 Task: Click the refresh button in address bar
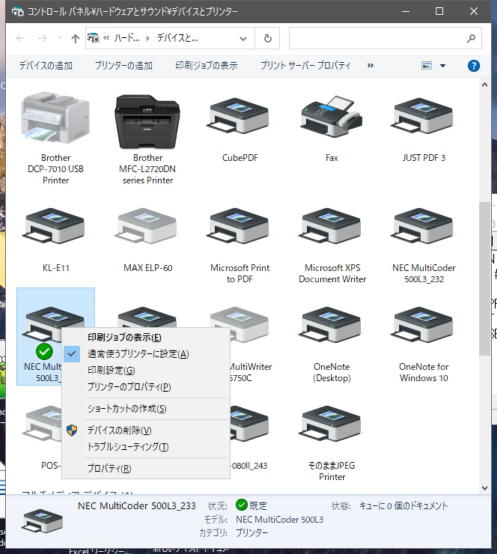[267, 38]
